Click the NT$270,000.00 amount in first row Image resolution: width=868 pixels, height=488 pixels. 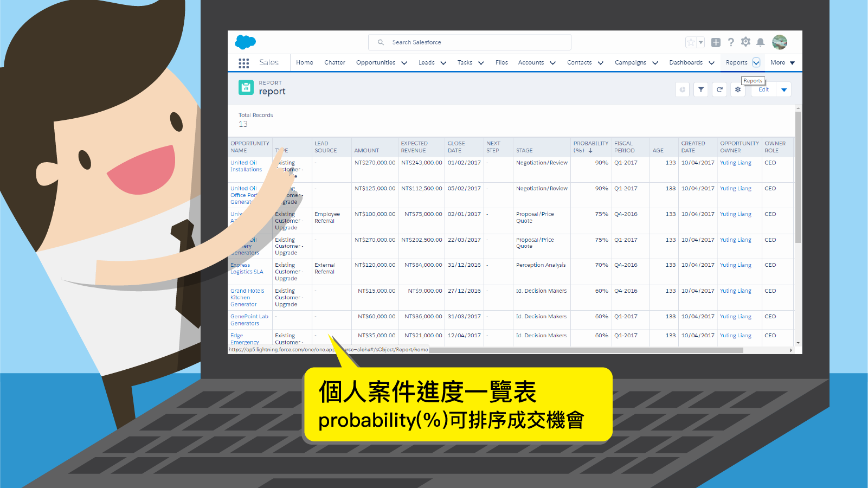coord(375,163)
